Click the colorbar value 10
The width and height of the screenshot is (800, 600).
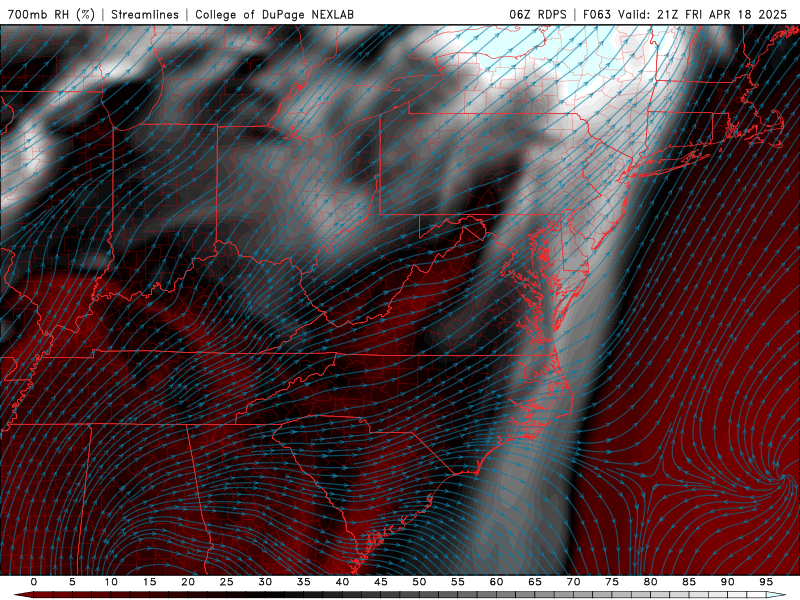(x=111, y=582)
